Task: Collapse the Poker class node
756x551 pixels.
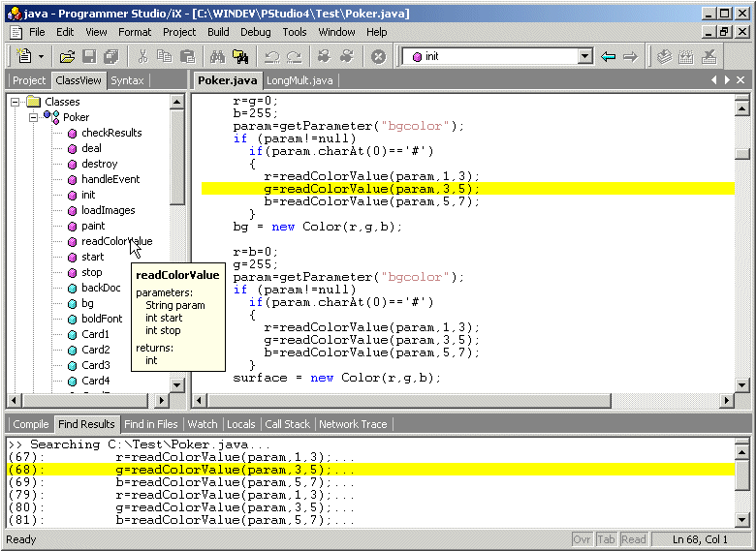Action: [x=33, y=117]
